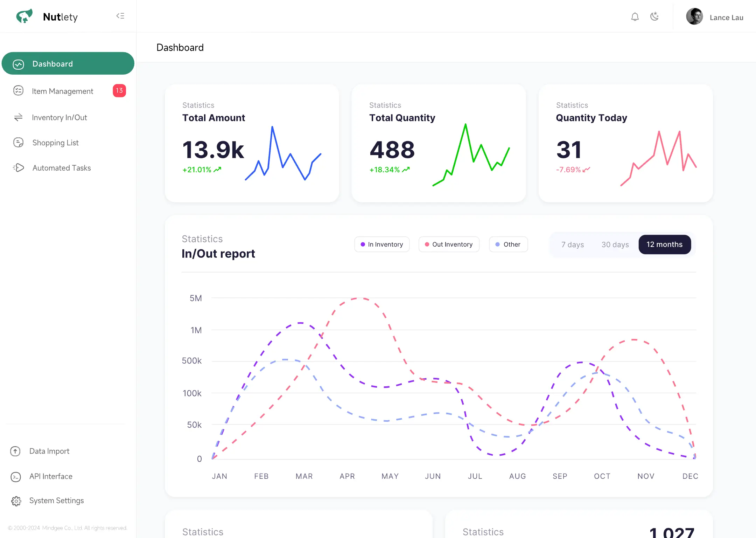Click the red 13 badge on Item Management
756x538 pixels.
pos(119,91)
